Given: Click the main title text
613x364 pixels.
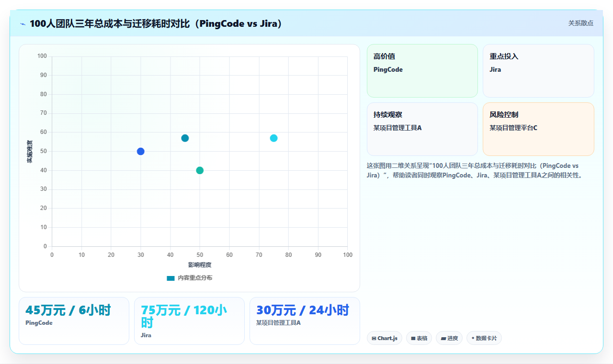Looking at the screenshot, I should [156, 23].
